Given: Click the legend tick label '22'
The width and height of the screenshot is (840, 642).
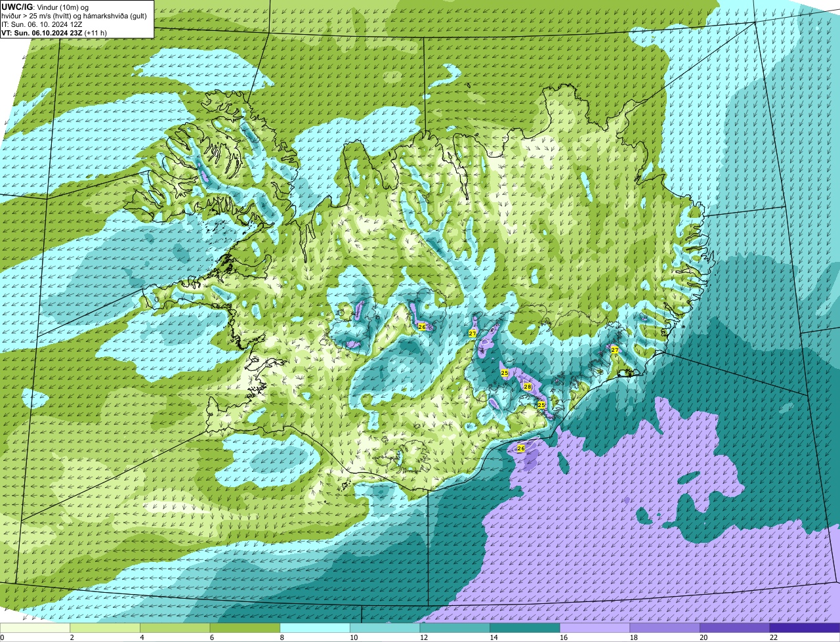Looking at the screenshot, I should pyautogui.click(x=774, y=637).
